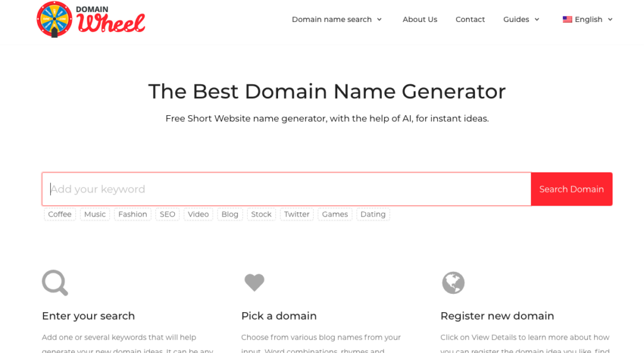Go to the About Us page
The width and height of the screenshot is (644, 353).
[419, 20]
